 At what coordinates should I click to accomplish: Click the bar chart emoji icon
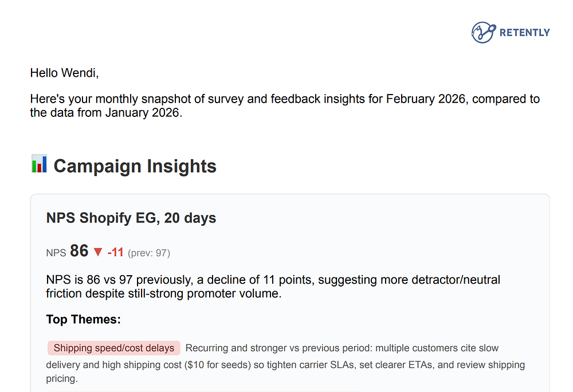tap(39, 164)
